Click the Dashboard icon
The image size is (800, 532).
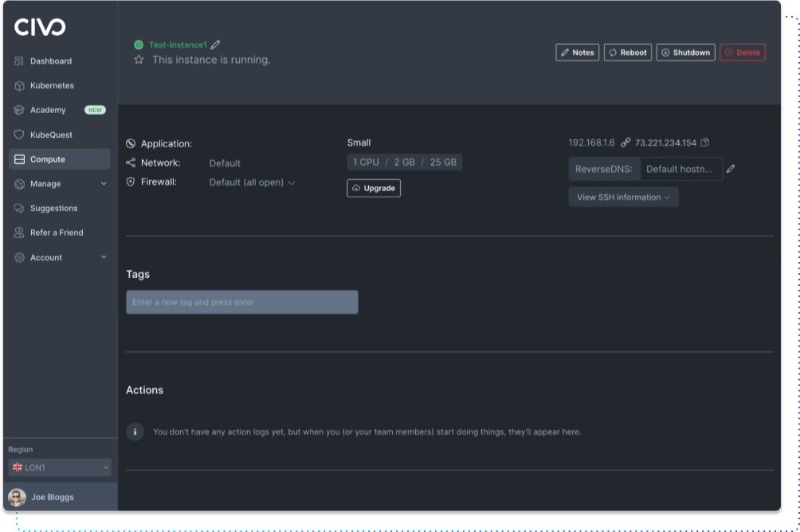pos(19,61)
